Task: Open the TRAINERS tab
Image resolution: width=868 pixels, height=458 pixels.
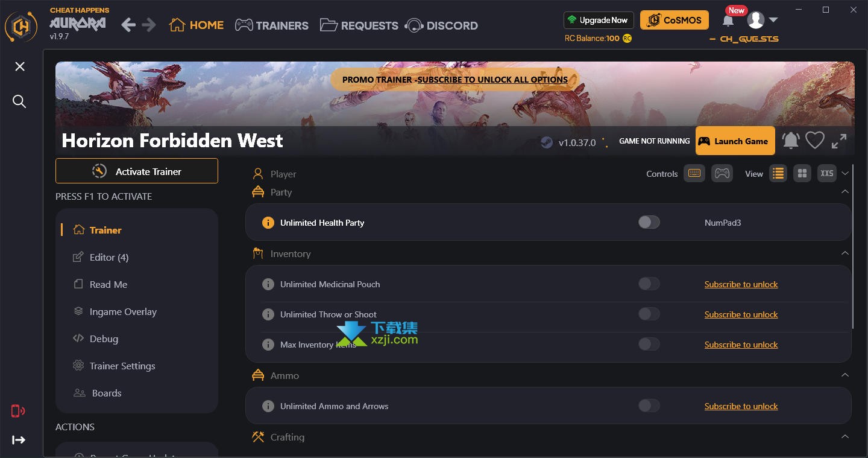Action: 272,25
